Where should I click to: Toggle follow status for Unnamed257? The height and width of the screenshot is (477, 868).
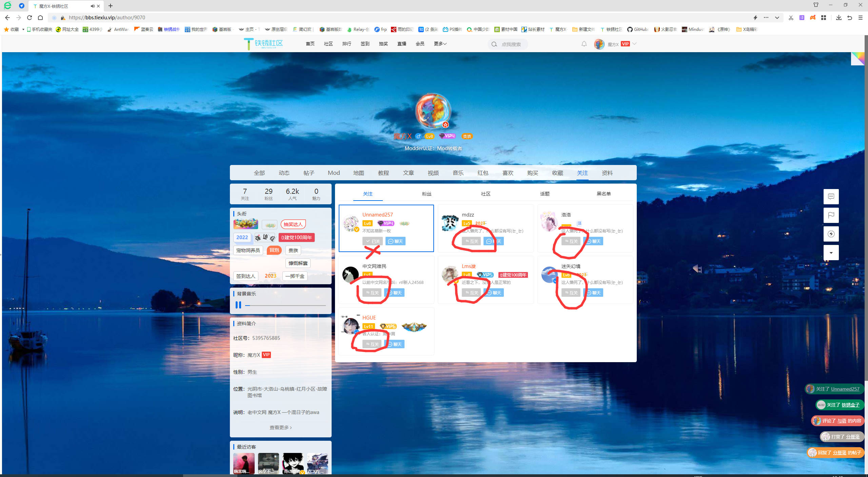372,241
